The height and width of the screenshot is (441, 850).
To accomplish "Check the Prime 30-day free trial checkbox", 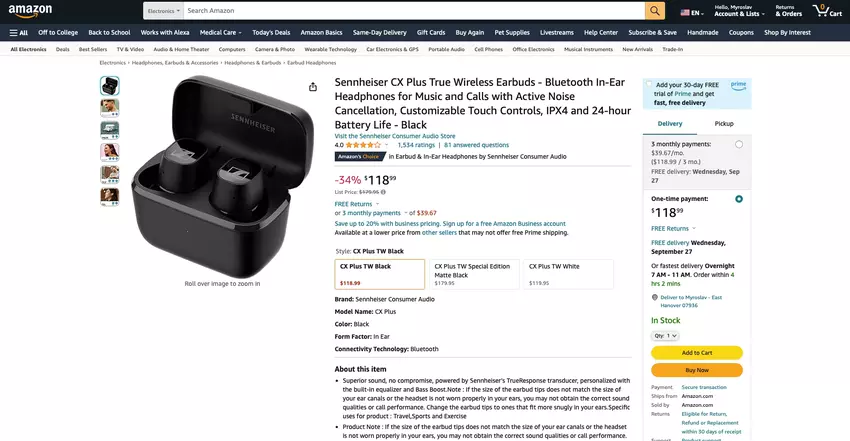I will click(649, 84).
